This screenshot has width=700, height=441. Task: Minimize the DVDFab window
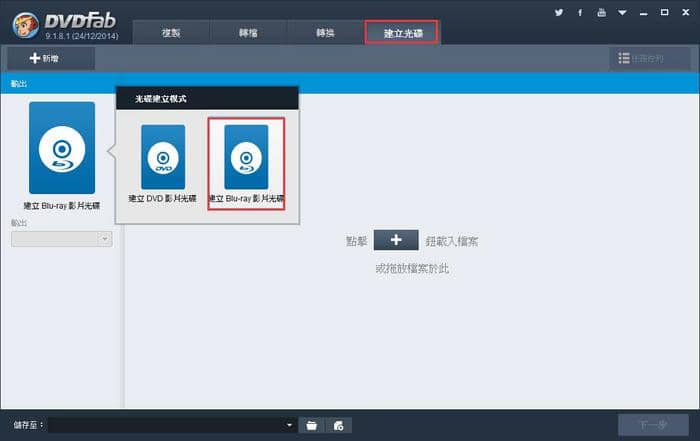pyautogui.click(x=643, y=13)
